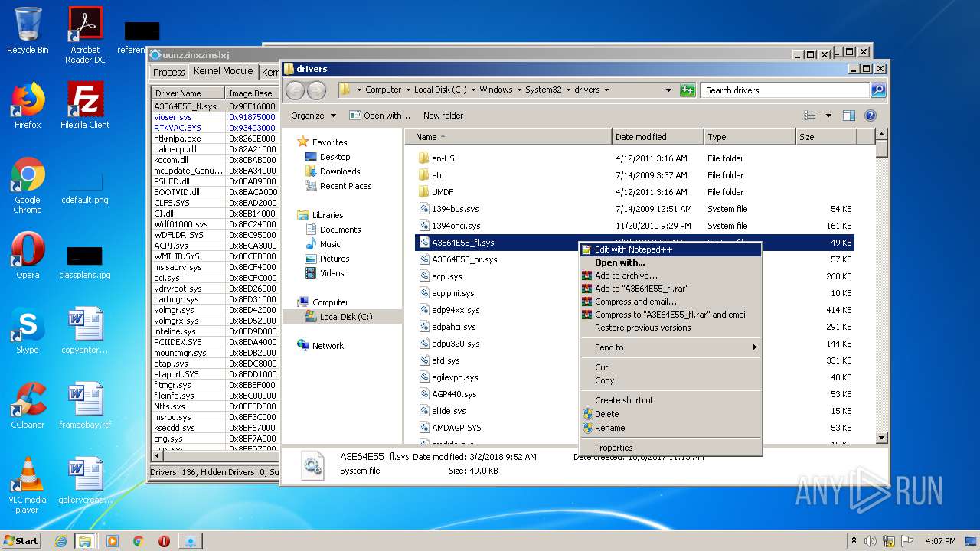Click Windows Explorer taskbar icon
This screenshot has width=980, height=551.
point(85,541)
